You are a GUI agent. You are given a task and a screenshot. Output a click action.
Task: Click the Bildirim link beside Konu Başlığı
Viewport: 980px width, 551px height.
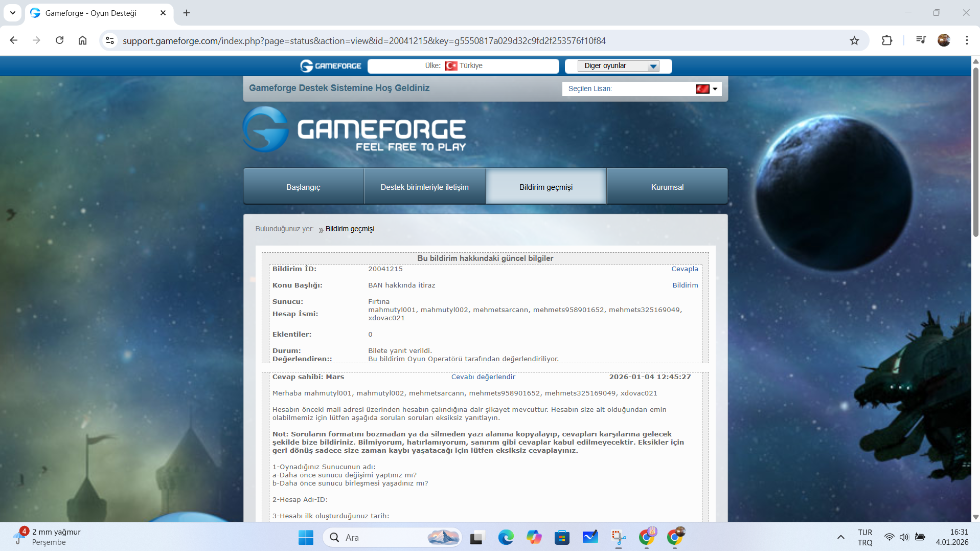pos(685,285)
